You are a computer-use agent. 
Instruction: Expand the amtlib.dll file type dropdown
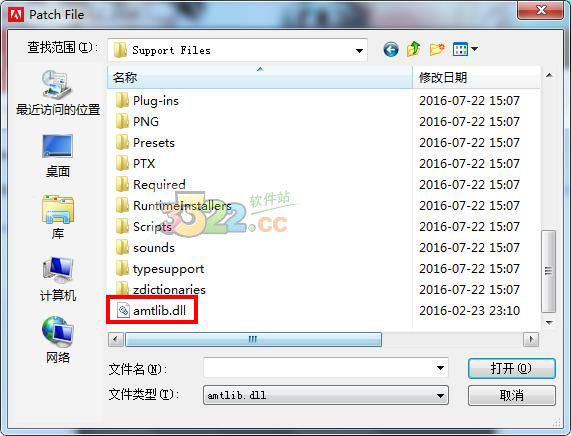point(440,396)
